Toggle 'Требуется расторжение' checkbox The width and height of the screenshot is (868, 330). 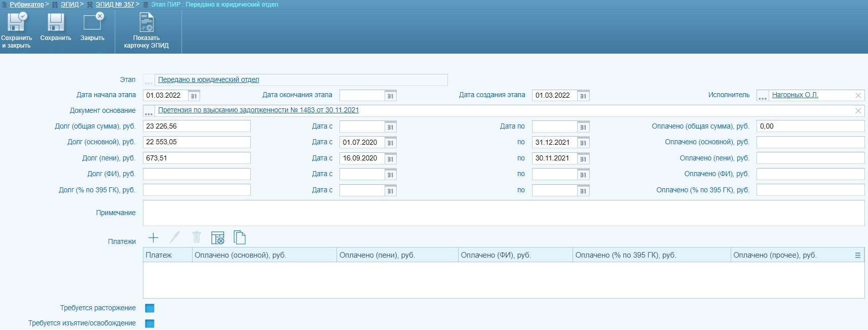[149, 308]
